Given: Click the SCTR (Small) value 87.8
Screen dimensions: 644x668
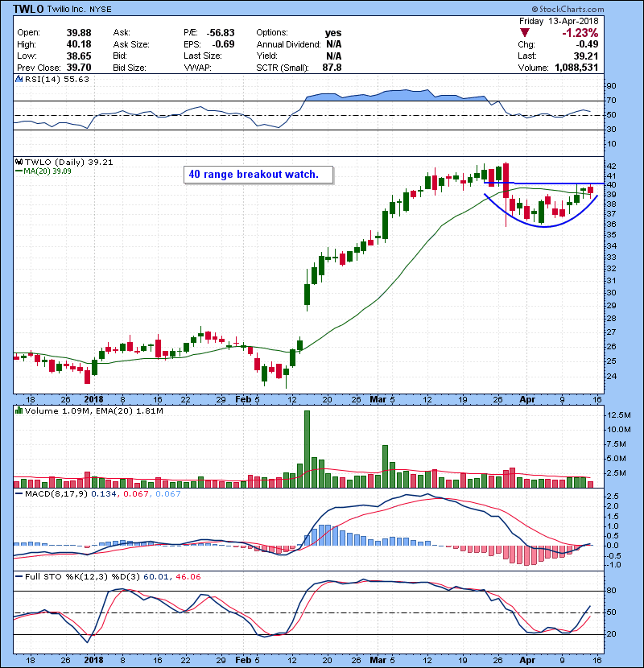Looking at the screenshot, I should pos(332,68).
